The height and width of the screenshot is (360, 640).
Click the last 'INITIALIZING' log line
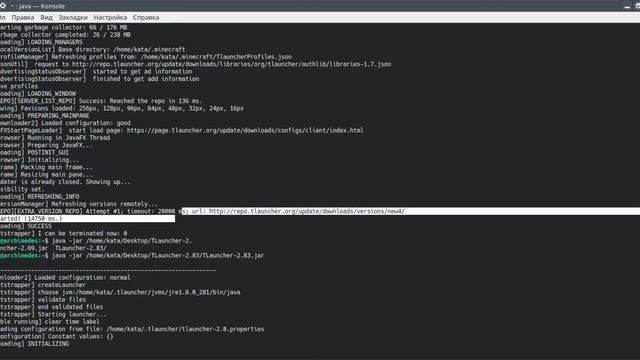pyautogui.click(x=35, y=344)
